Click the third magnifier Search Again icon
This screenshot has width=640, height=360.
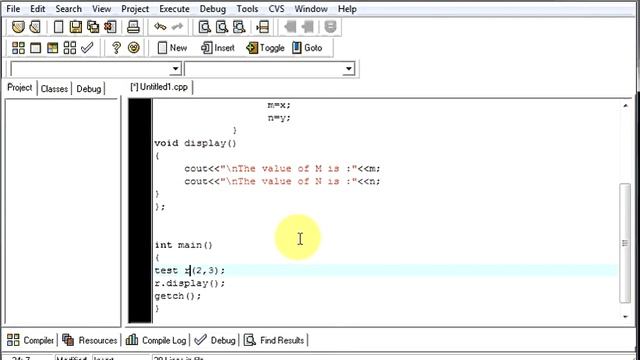point(239,27)
